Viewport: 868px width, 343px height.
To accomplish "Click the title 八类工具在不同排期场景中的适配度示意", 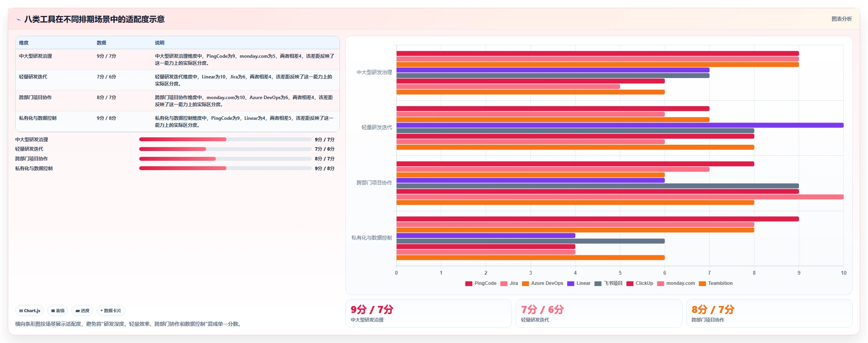I will tap(94, 20).
